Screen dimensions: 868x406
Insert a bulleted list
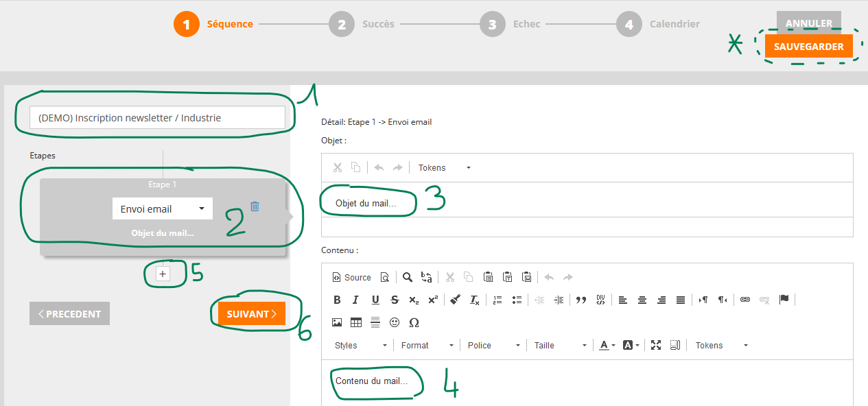[x=517, y=300]
